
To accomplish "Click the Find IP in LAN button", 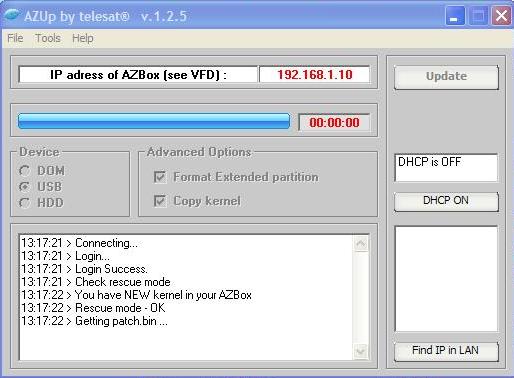I will point(446,351).
